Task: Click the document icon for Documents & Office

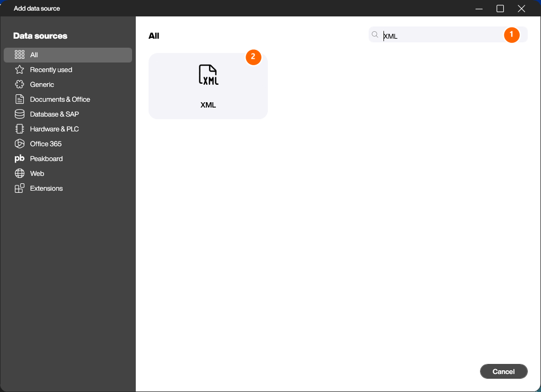Action: pos(20,99)
